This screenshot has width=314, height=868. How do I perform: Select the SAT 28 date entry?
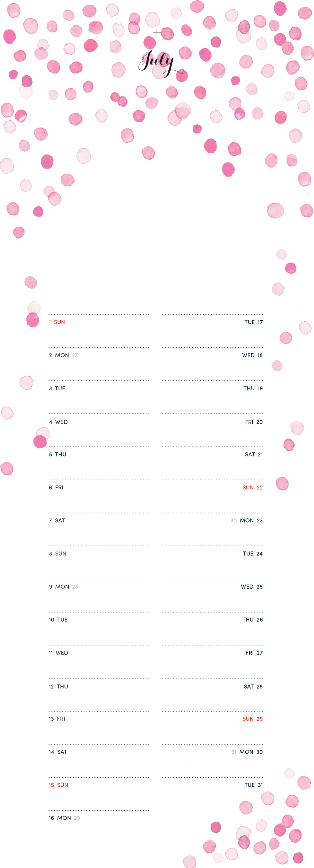[253, 687]
